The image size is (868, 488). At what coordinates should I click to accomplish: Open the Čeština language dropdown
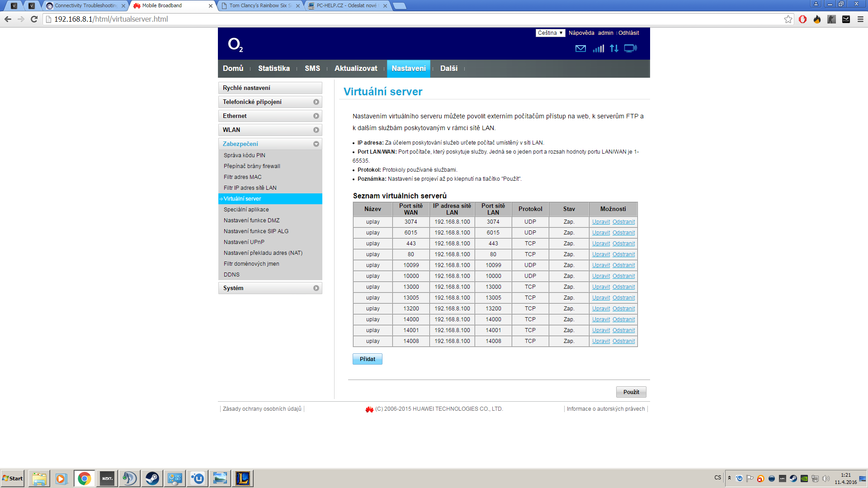point(550,33)
